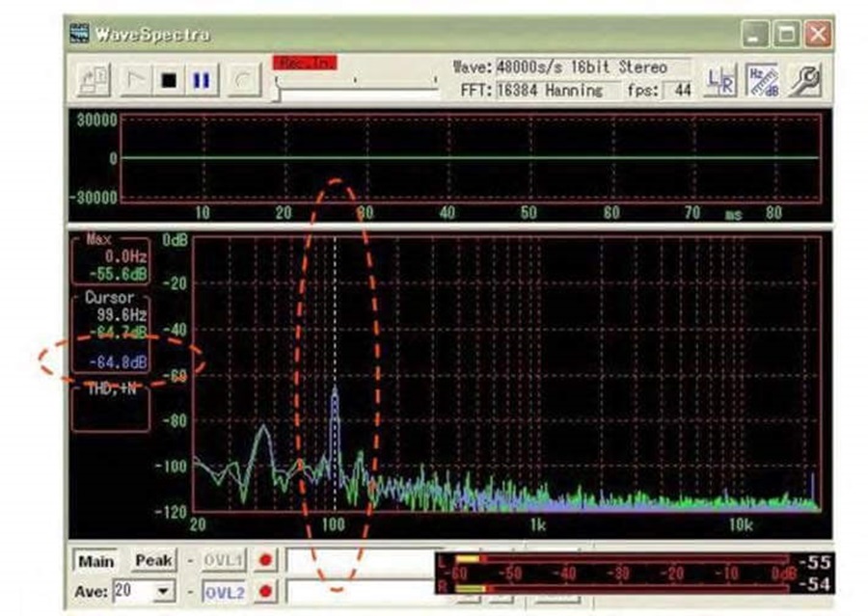Click the 10k label on frequency axis
Image resolution: width=868 pixels, height=616 pixels.
[742, 524]
